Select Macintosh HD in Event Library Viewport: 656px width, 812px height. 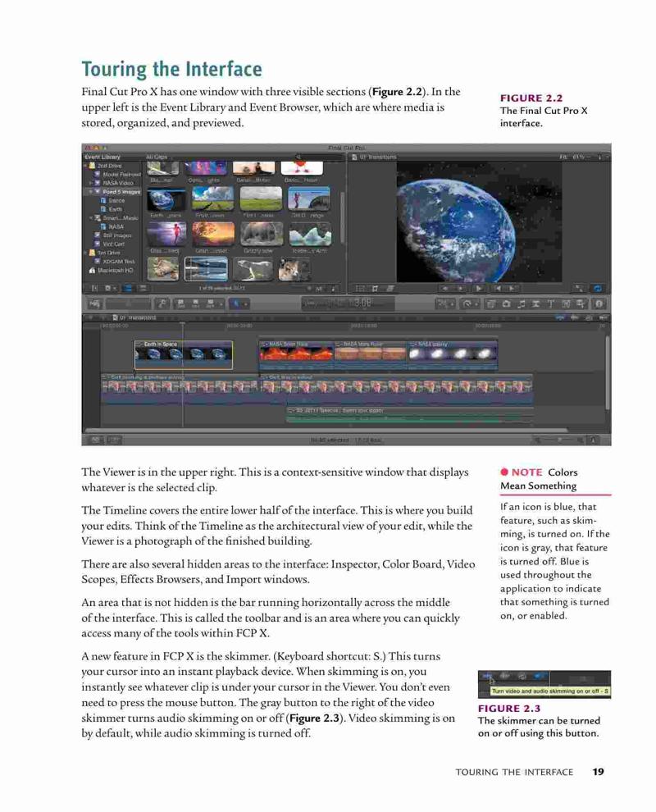click(x=112, y=271)
